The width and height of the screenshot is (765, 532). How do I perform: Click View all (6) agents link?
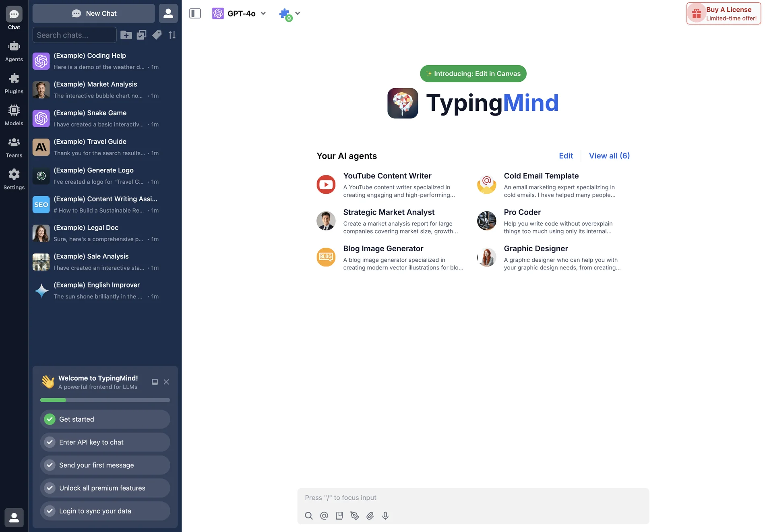[609, 156]
